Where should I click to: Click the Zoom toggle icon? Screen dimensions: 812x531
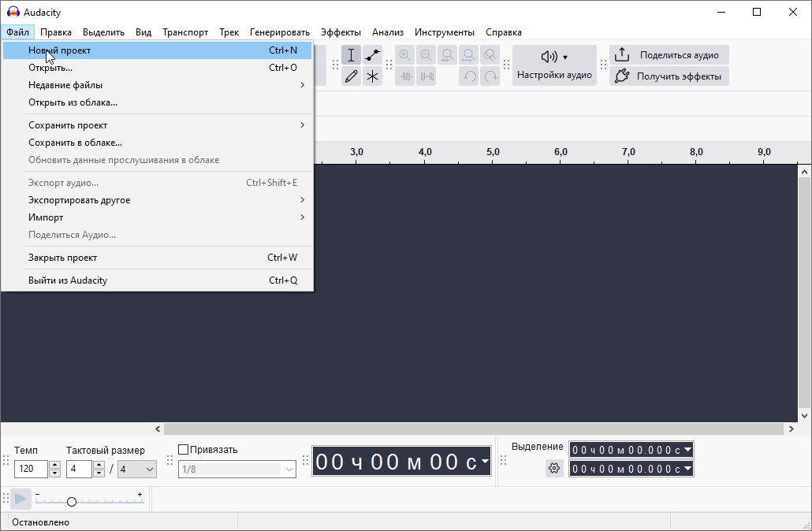490,55
